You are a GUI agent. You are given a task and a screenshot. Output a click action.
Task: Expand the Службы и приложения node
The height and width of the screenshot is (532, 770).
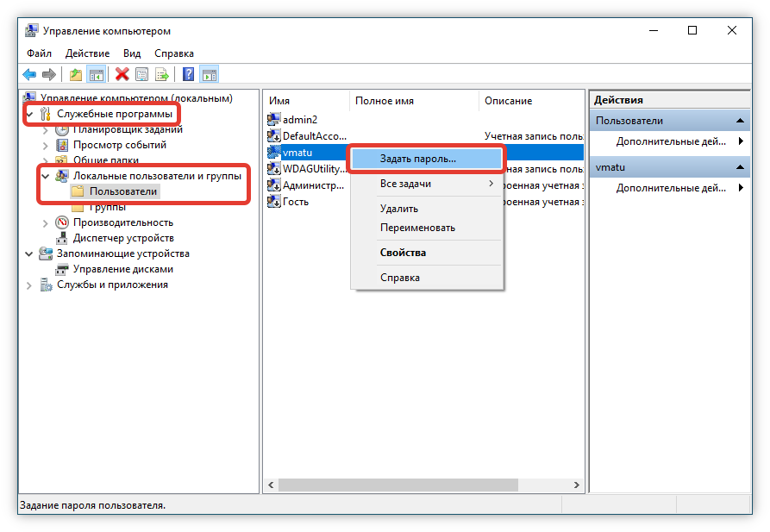30,285
